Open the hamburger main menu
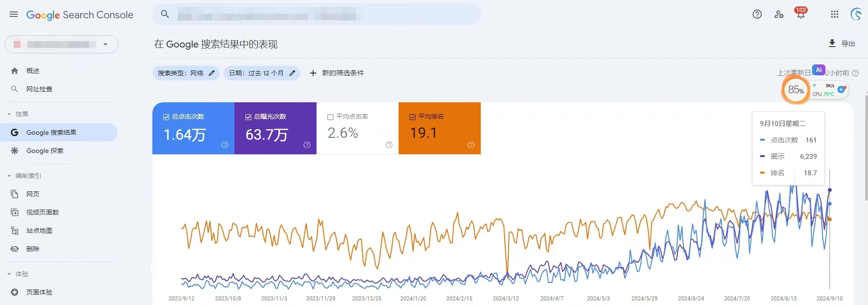The width and height of the screenshot is (868, 305). click(x=14, y=15)
